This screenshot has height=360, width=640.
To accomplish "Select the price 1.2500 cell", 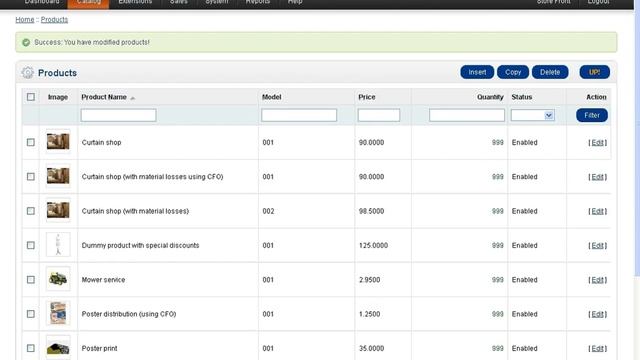I will pos(369,314).
